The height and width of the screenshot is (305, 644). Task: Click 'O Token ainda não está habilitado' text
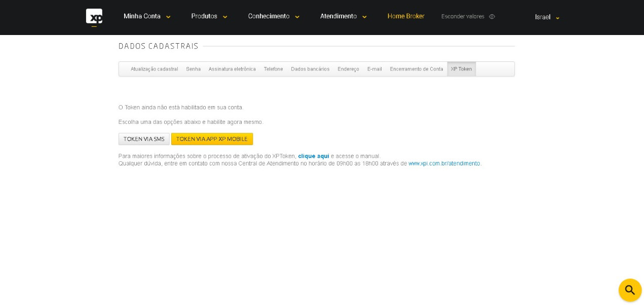(181, 108)
